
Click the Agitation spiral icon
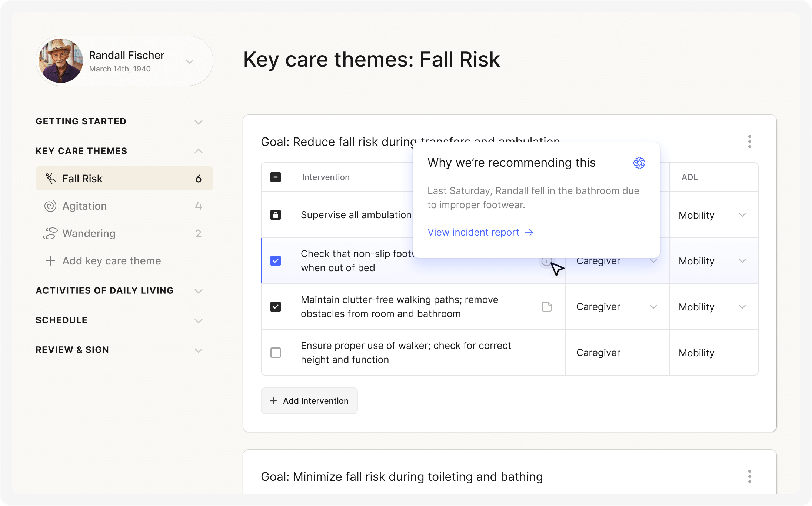coord(50,206)
